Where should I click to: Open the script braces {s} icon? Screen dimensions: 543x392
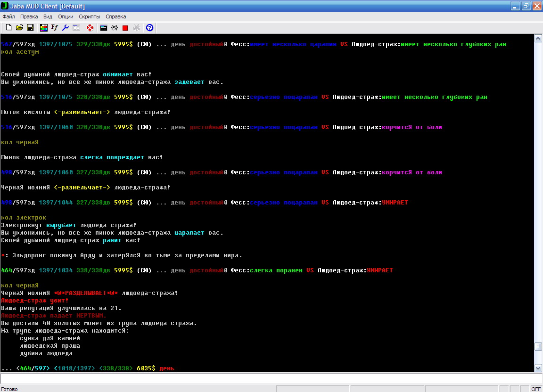coord(114,28)
